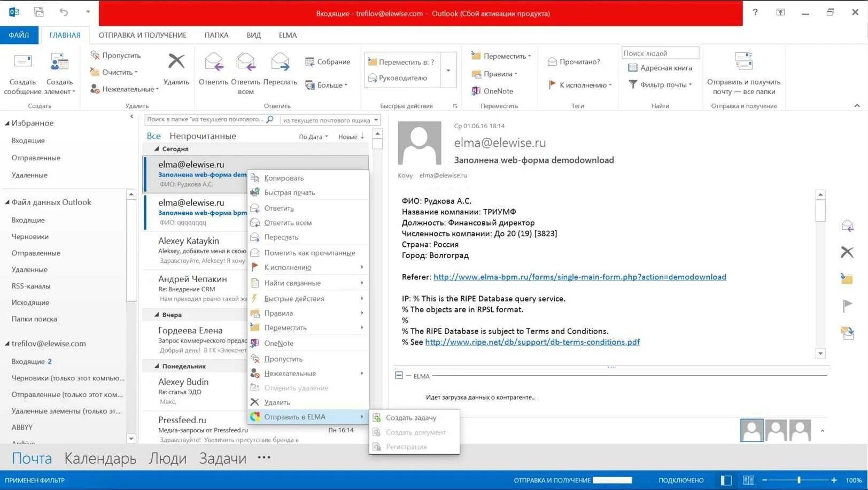This screenshot has width=868, height=490.
Task: Select Быстрая печать in context menu
Action: [x=308, y=192]
